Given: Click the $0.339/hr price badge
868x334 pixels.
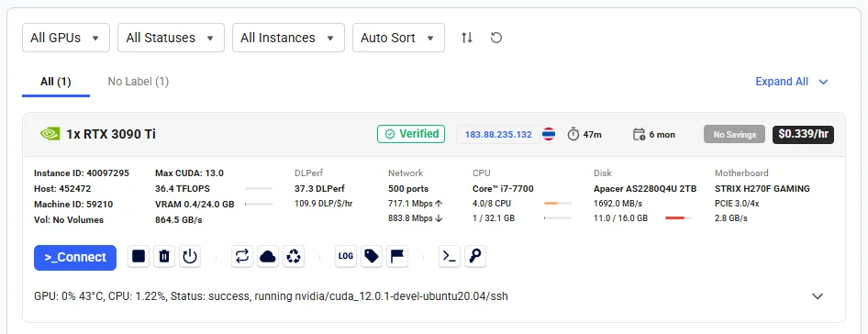Looking at the screenshot, I should pyautogui.click(x=803, y=134).
